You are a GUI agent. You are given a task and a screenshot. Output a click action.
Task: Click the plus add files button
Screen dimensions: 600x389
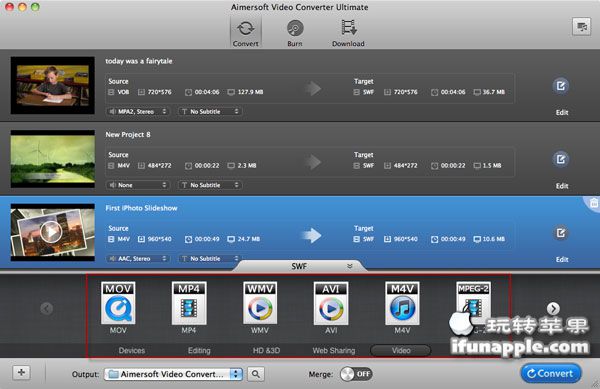click(22, 373)
